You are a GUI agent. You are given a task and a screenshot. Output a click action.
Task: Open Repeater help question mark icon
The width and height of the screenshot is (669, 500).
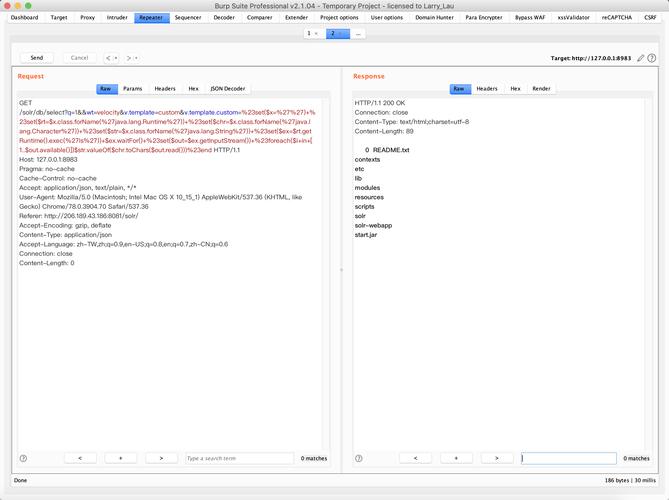pyautogui.click(x=653, y=58)
